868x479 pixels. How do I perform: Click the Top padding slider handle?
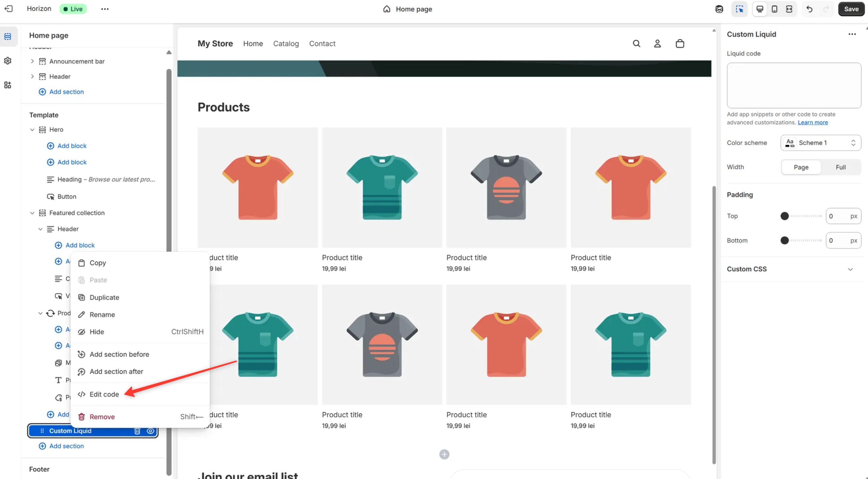784,216
